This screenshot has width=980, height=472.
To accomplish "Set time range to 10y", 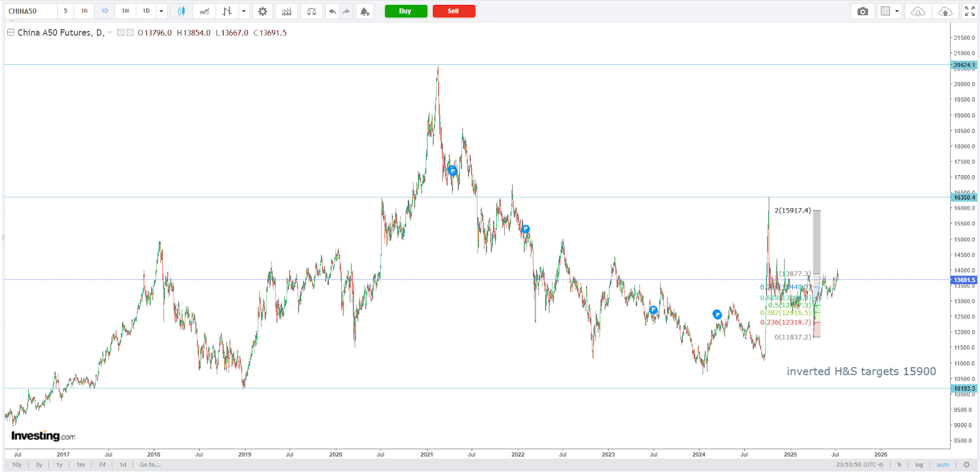I will coord(17,465).
